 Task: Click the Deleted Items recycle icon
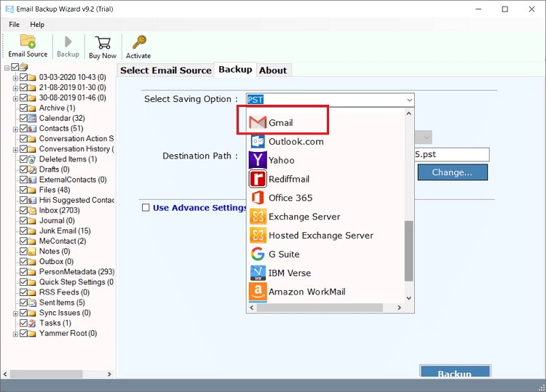point(32,159)
